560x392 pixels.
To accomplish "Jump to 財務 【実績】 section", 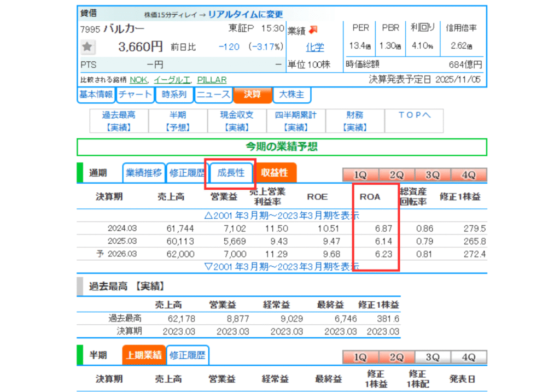I will (354, 121).
